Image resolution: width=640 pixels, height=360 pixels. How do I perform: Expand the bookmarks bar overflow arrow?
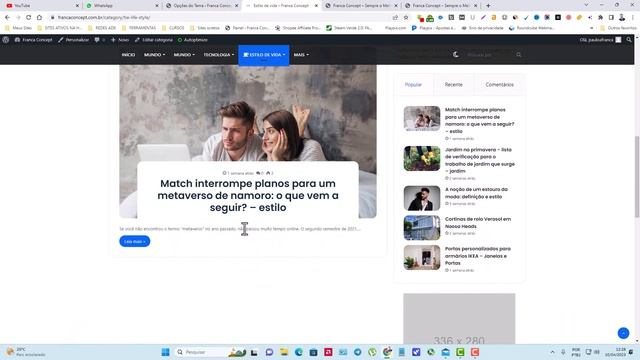coord(591,28)
